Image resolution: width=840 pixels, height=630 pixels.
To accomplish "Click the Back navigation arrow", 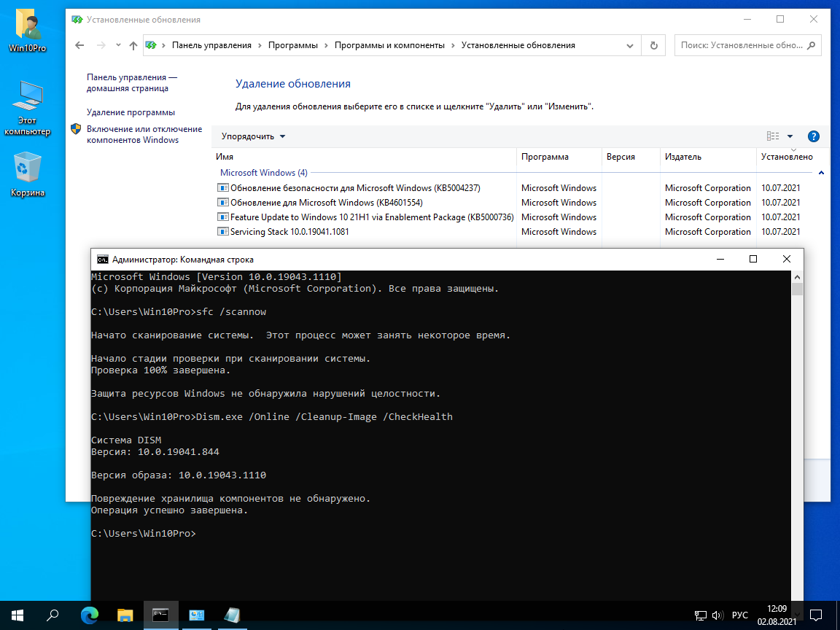I will pos(80,45).
